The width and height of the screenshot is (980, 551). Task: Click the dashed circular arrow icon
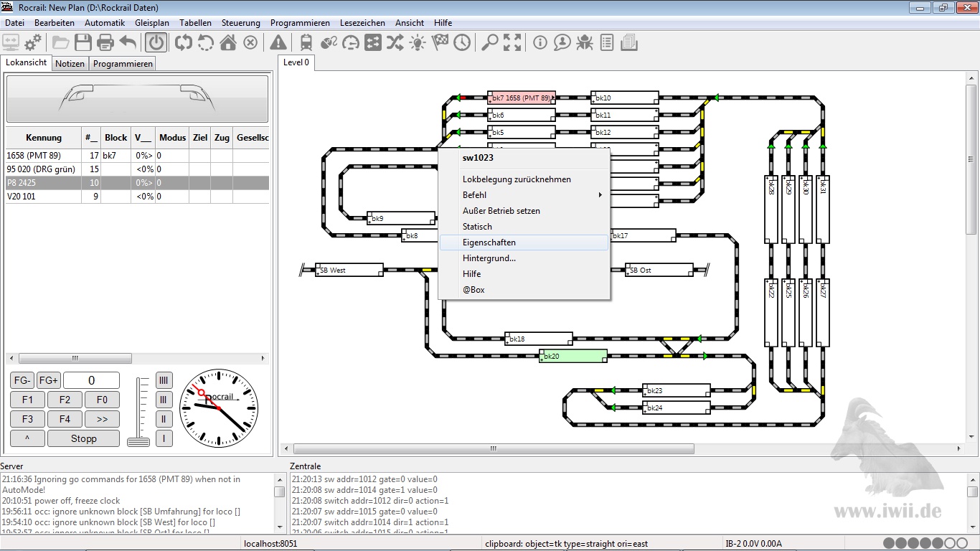pos(206,42)
